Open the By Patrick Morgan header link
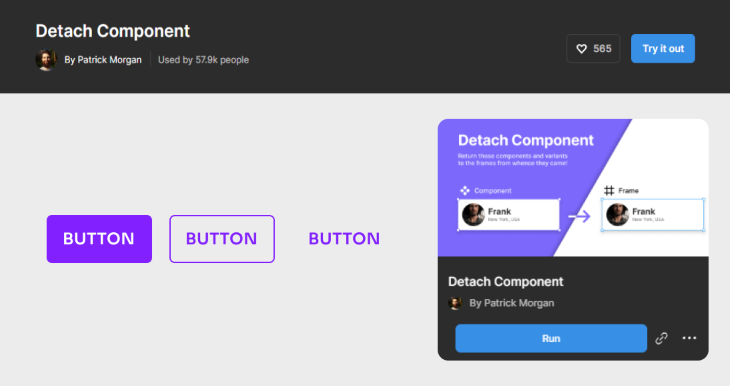730x386 pixels. click(x=103, y=60)
